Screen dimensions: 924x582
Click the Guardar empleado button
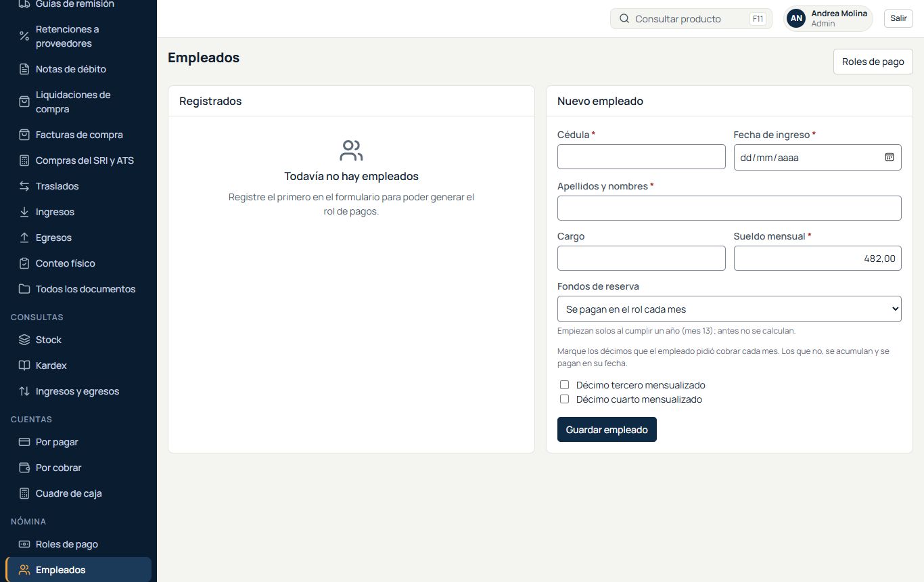(x=607, y=430)
